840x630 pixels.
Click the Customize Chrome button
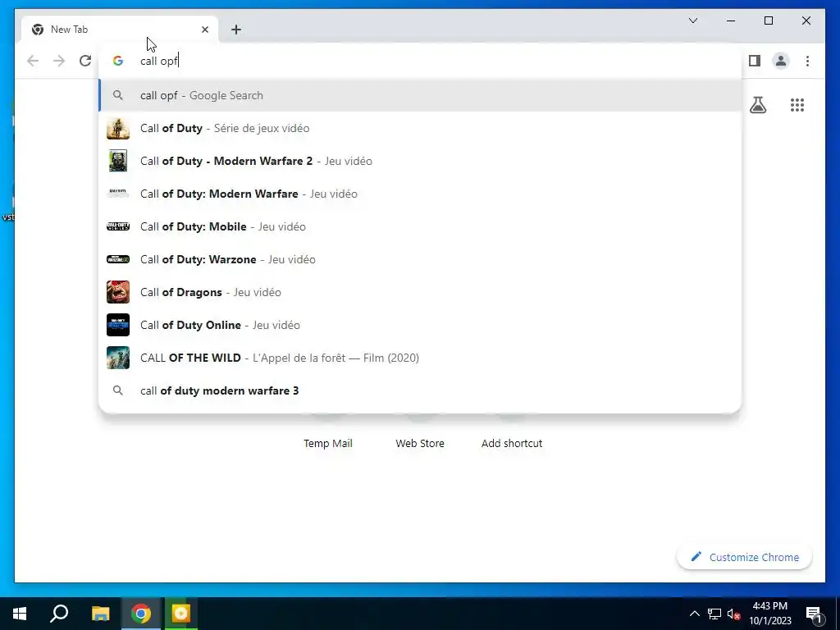pyautogui.click(x=745, y=557)
